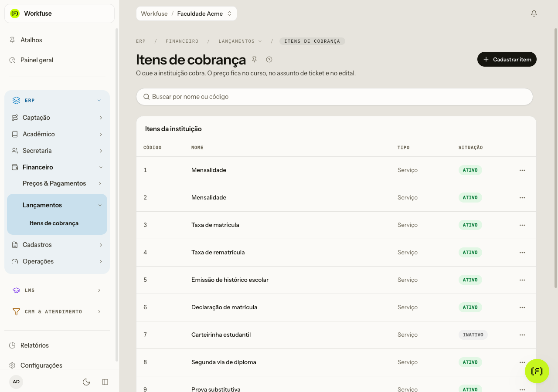This screenshot has width=558, height=392.
Task: Open row actions for Declaração de matrícula
Action: pos(522,308)
